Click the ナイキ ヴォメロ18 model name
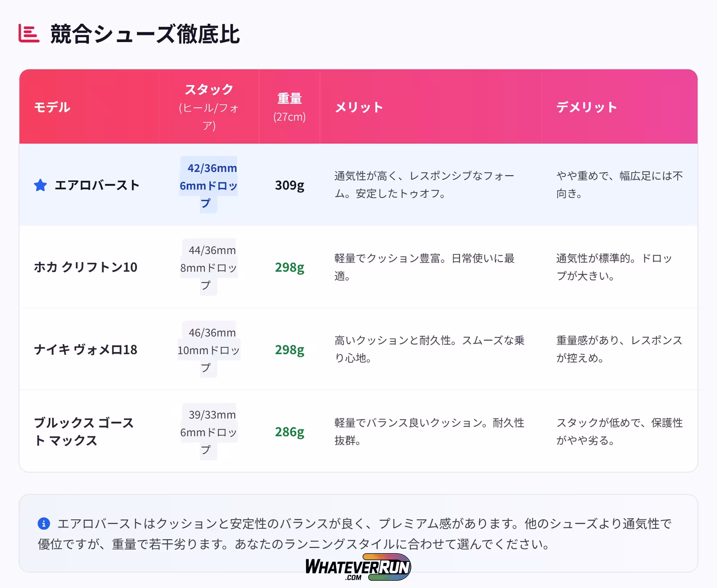 click(x=86, y=350)
